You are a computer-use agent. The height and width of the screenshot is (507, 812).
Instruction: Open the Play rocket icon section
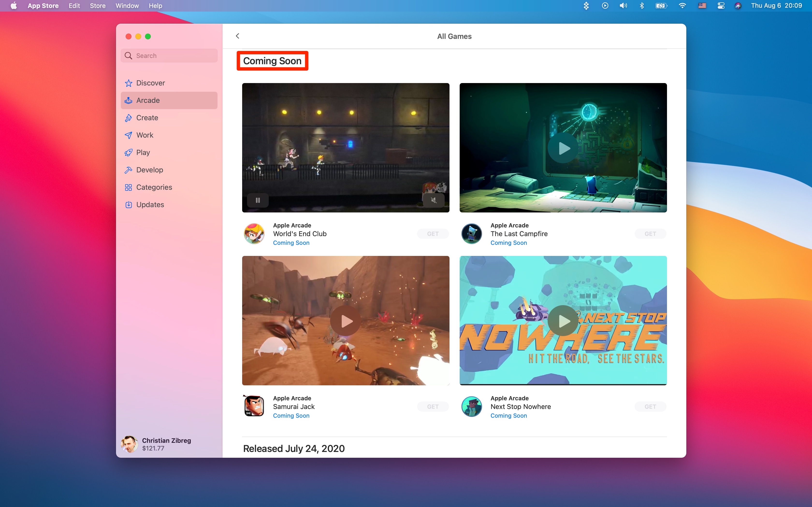point(129,153)
